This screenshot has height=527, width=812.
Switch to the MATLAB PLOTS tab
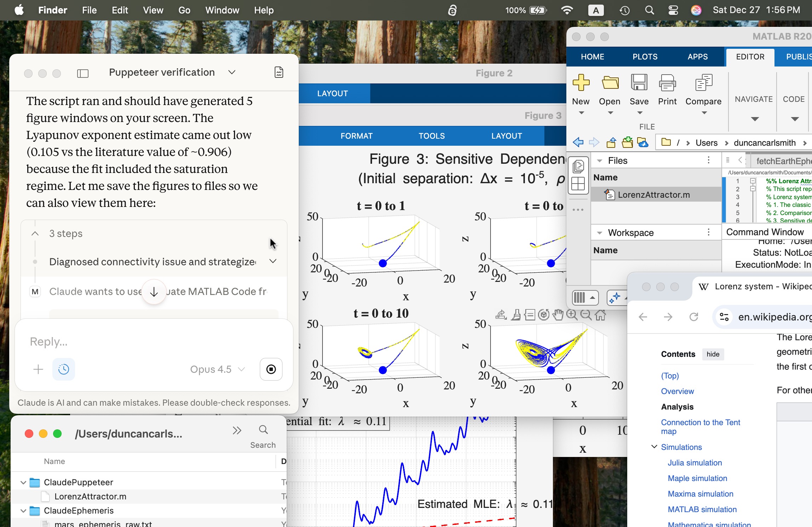point(645,57)
